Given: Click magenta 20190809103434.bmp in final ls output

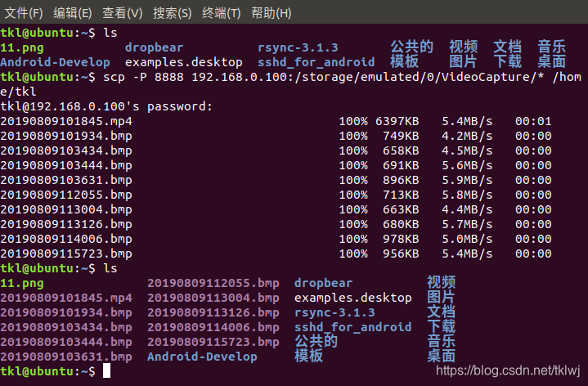Looking at the screenshot, I should pos(66,327).
